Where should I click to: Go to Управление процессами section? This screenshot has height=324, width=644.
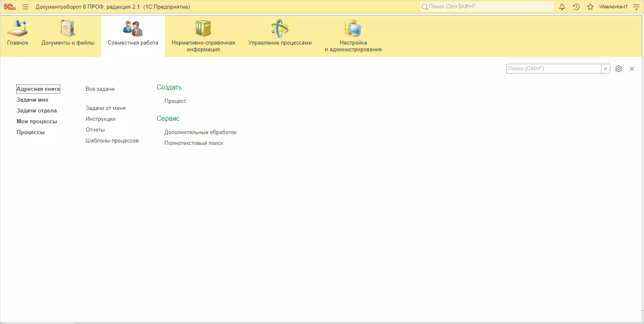click(280, 36)
